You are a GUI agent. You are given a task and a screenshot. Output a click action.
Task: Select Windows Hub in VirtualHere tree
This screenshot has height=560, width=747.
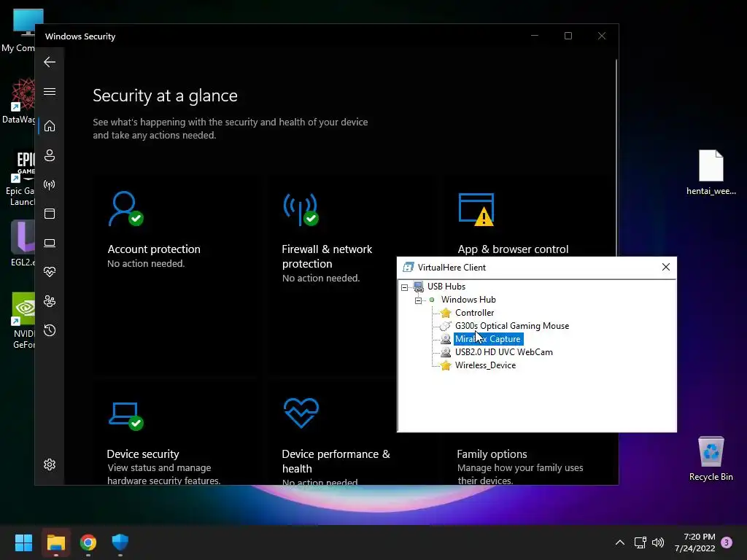click(468, 300)
